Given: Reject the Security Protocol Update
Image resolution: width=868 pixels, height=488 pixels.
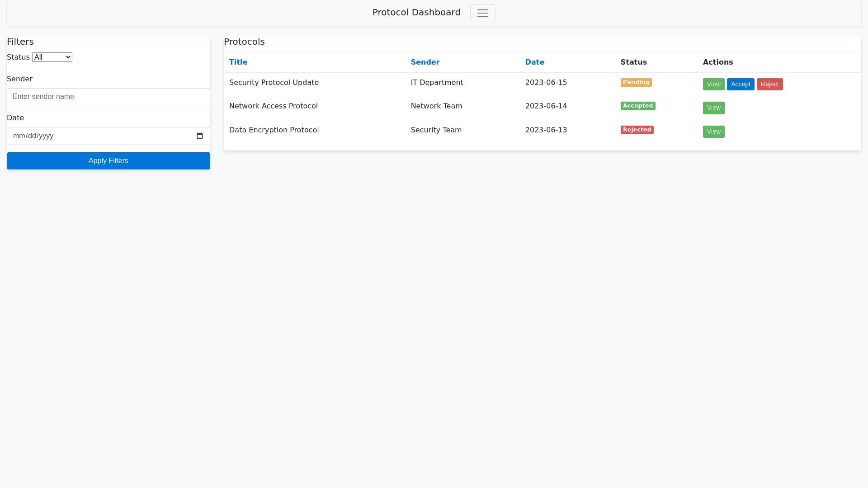Looking at the screenshot, I should coord(769,84).
